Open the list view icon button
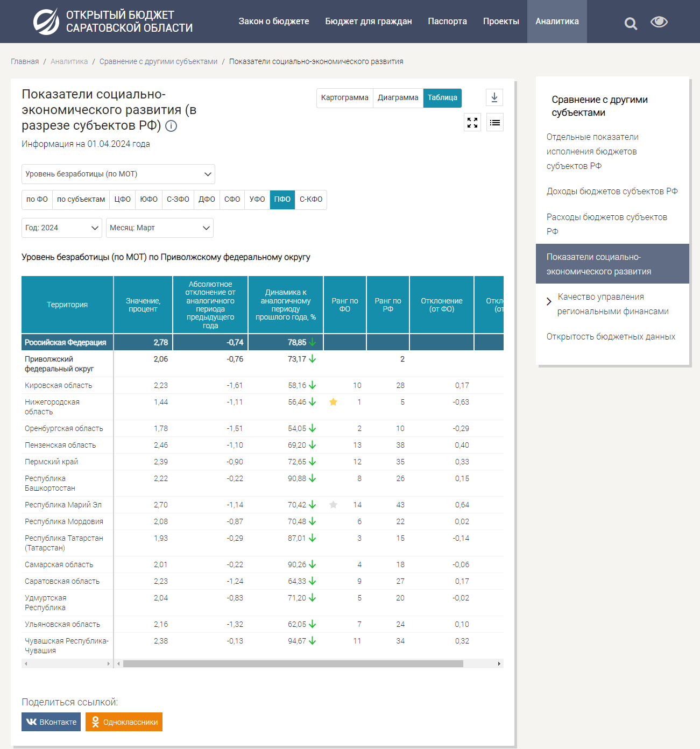The image size is (700, 749). [x=495, y=123]
